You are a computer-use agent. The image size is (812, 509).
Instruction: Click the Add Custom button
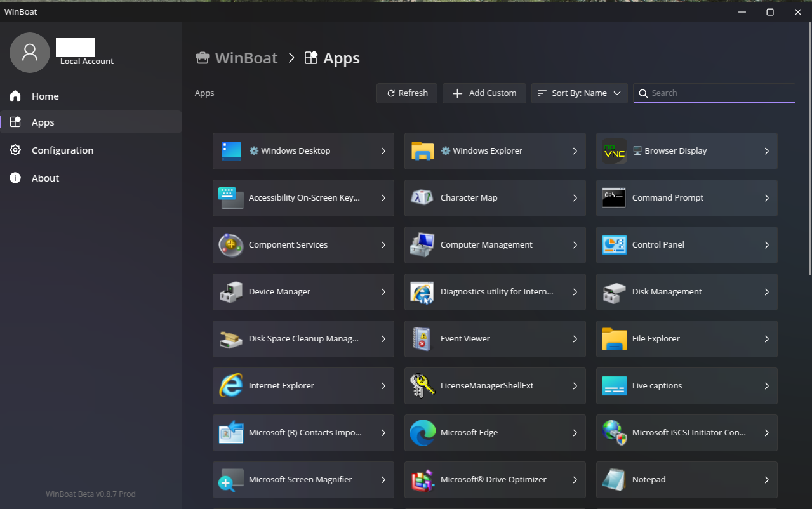click(484, 93)
